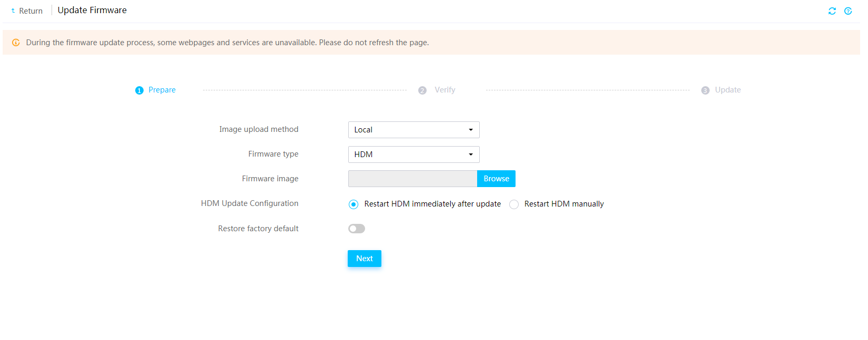Click the Restore factory default label
This screenshot has width=868, height=340.
coord(258,229)
